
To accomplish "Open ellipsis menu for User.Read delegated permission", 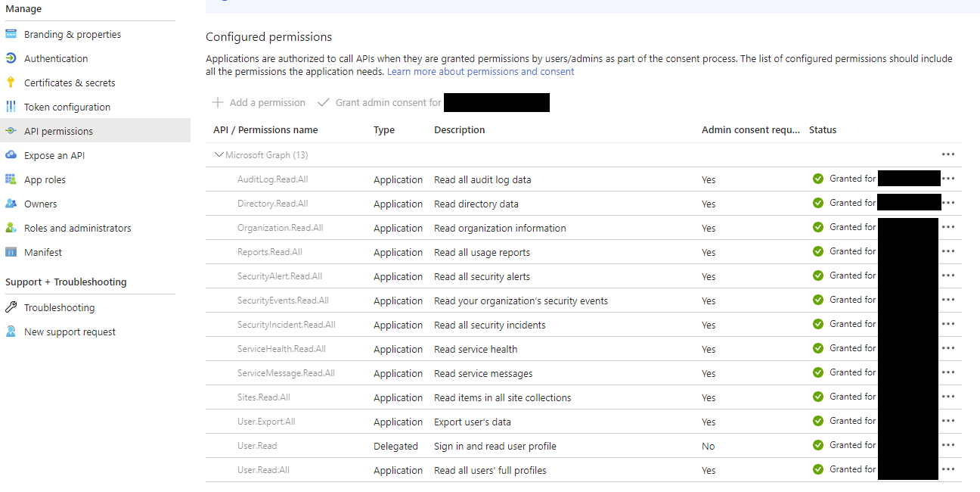I will click(x=948, y=445).
